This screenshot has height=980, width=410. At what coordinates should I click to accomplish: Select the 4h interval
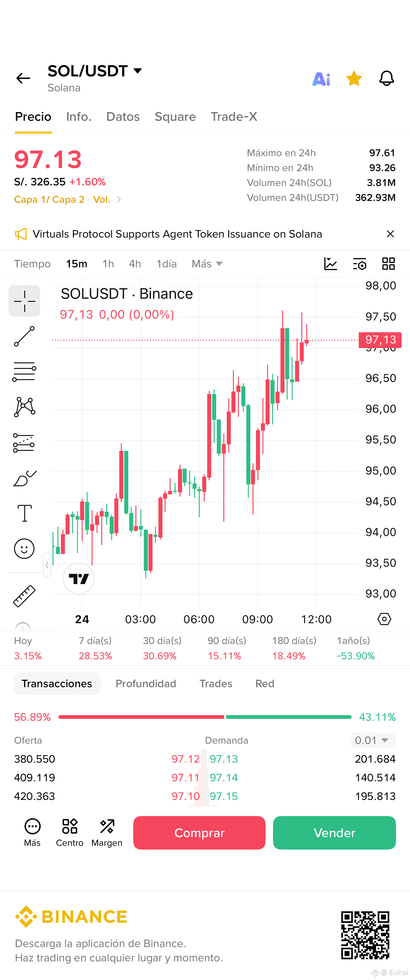135,264
